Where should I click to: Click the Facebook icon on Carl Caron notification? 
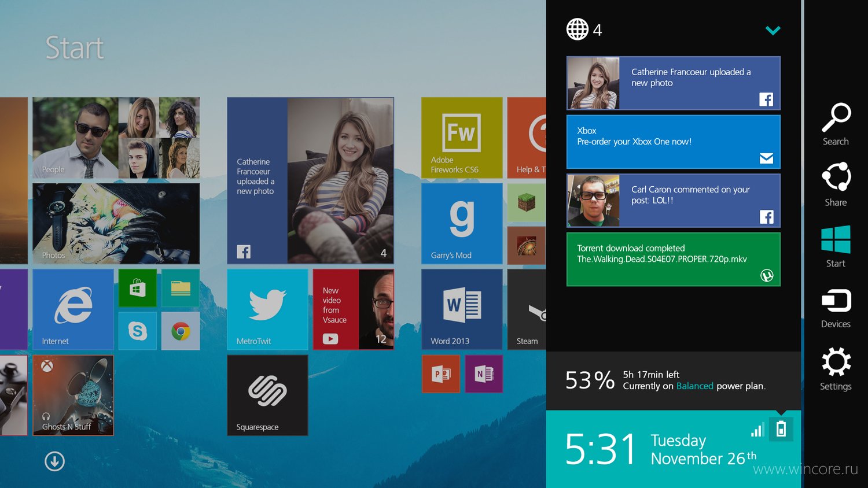pyautogui.click(x=766, y=217)
